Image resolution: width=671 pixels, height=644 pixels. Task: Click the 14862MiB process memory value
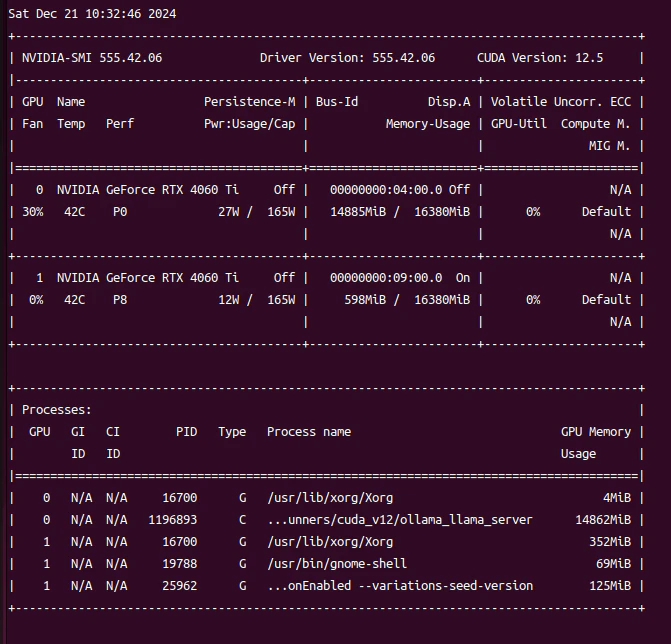tap(603, 520)
